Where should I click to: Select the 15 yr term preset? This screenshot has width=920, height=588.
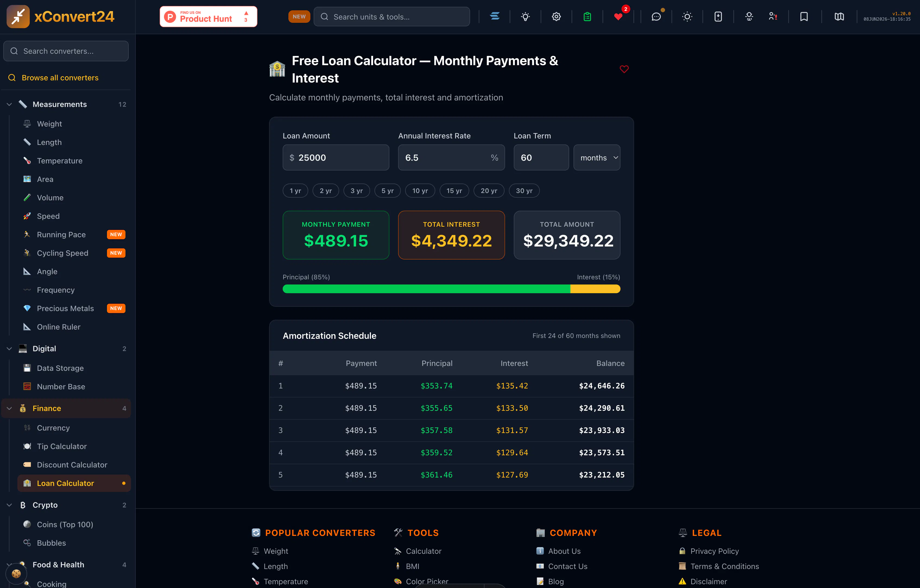pos(454,191)
